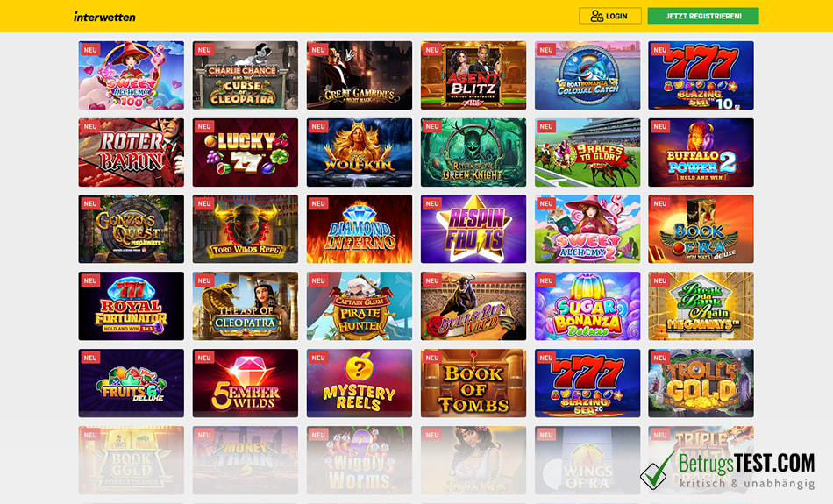Launch the Royal Fortunator game
The height and width of the screenshot is (504, 833).
click(132, 306)
